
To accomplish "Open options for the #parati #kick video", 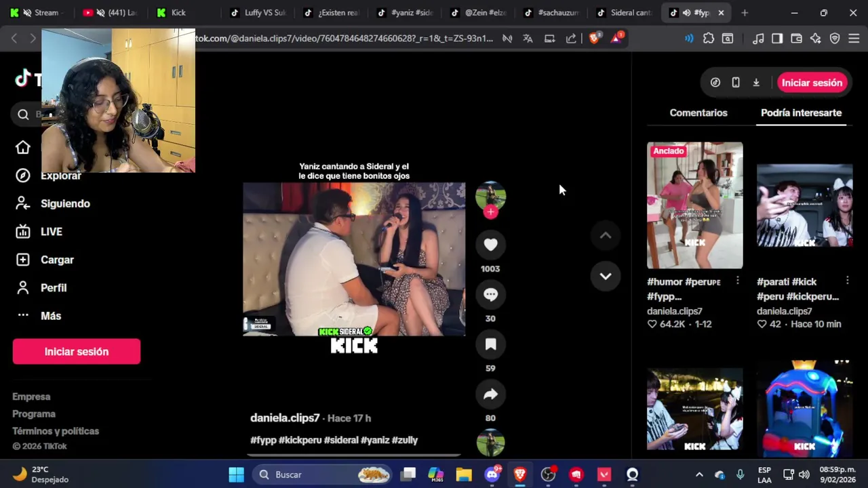I will tap(848, 281).
